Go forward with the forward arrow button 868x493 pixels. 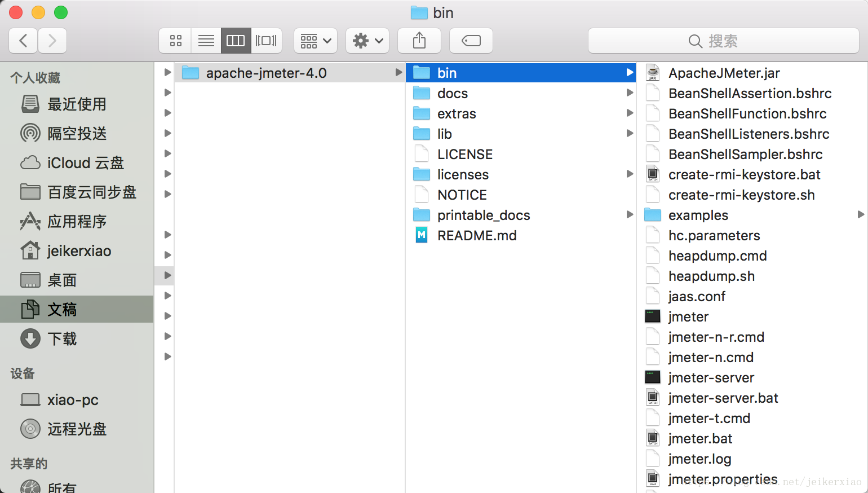52,41
